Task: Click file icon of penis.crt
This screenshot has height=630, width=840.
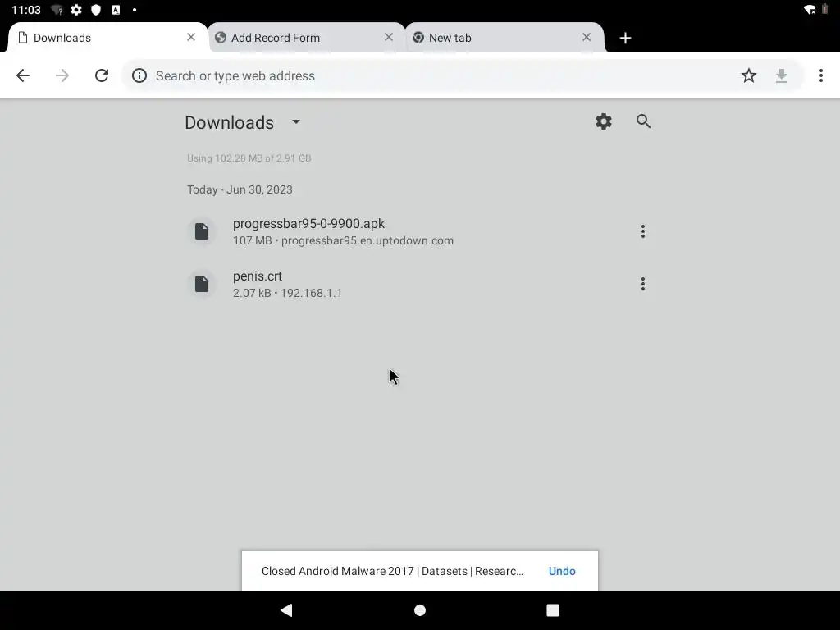Action: pyautogui.click(x=202, y=284)
